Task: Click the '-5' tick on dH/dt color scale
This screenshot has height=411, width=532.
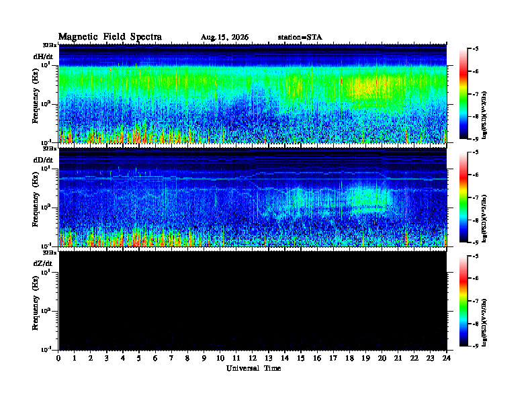Action: pyautogui.click(x=476, y=49)
